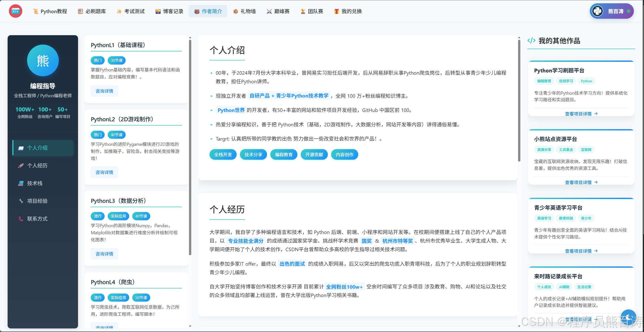Image resolution: width=644 pixels, height=332 pixels.
Task: Click the rocket icon beside 个人经历
Action: [21, 166]
